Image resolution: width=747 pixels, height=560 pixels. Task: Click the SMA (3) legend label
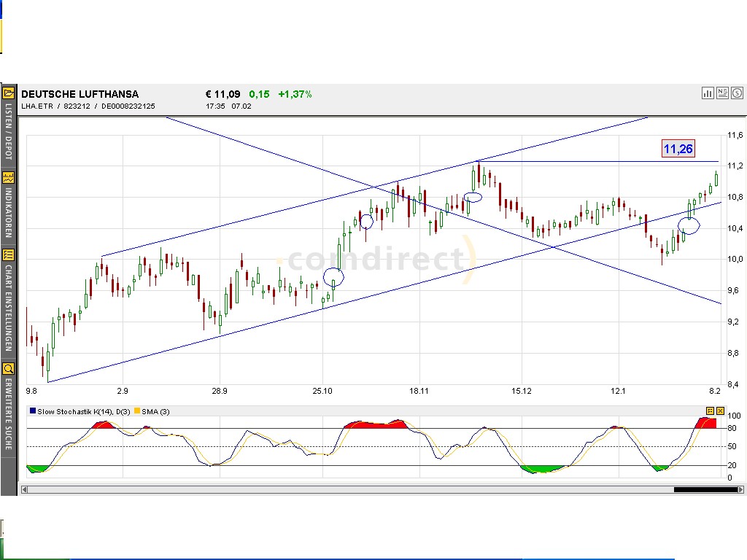coord(155,411)
